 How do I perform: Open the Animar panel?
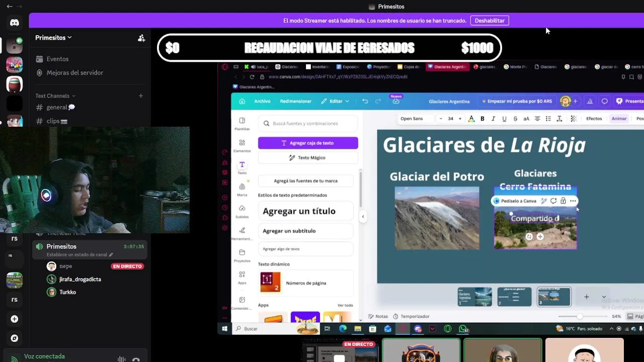tap(619, 119)
